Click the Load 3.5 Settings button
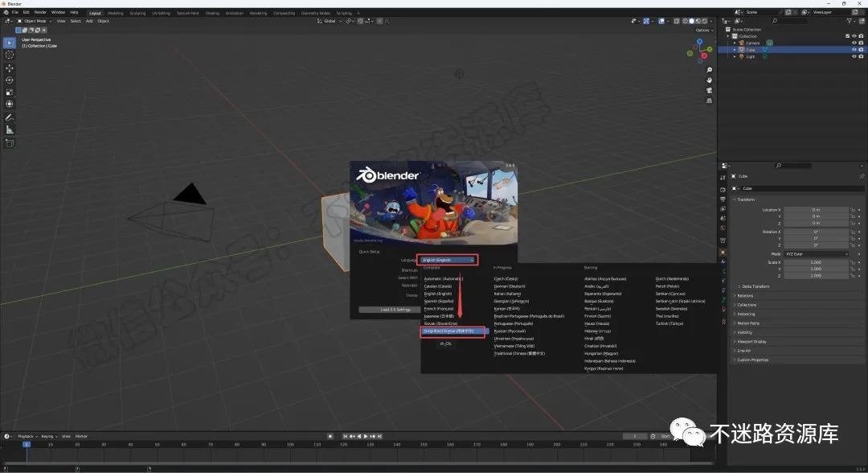Viewport: 868px width, 473px height. (x=395, y=310)
